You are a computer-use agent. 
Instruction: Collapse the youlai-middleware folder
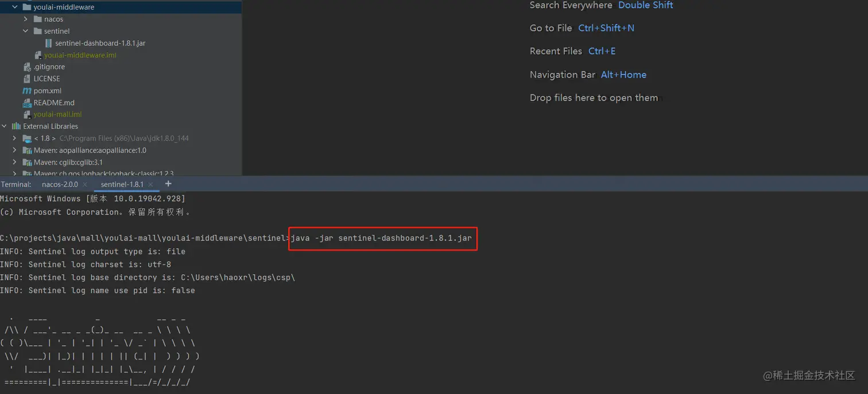[15, 7]
